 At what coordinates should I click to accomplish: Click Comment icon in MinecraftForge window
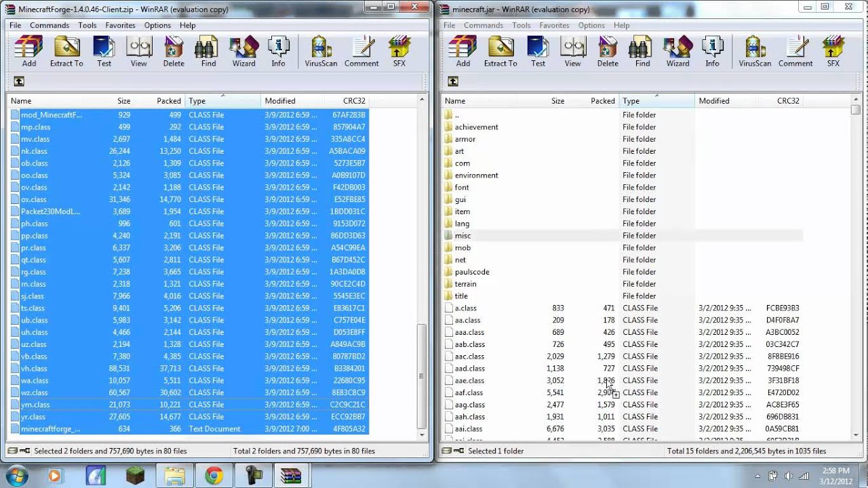(x=361, y=52)
